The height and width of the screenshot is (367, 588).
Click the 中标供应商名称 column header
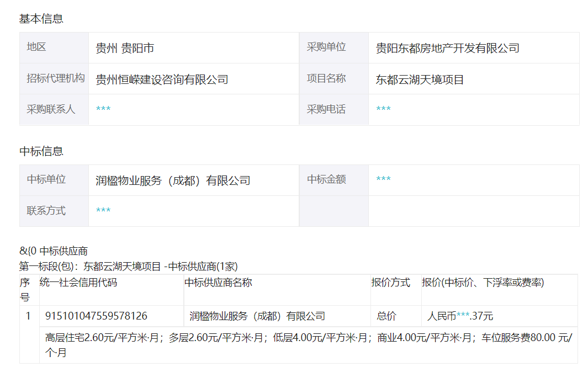pos(218,282)
